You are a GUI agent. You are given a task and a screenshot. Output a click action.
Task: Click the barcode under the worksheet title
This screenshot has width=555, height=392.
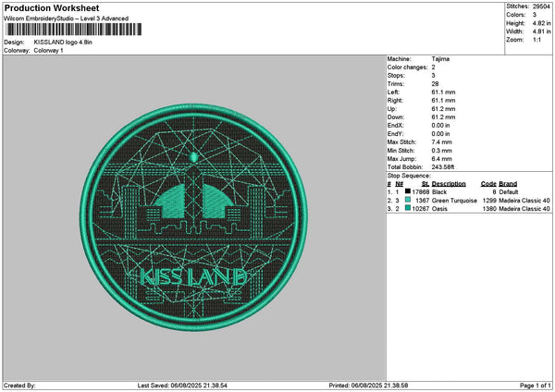[74, 30]
